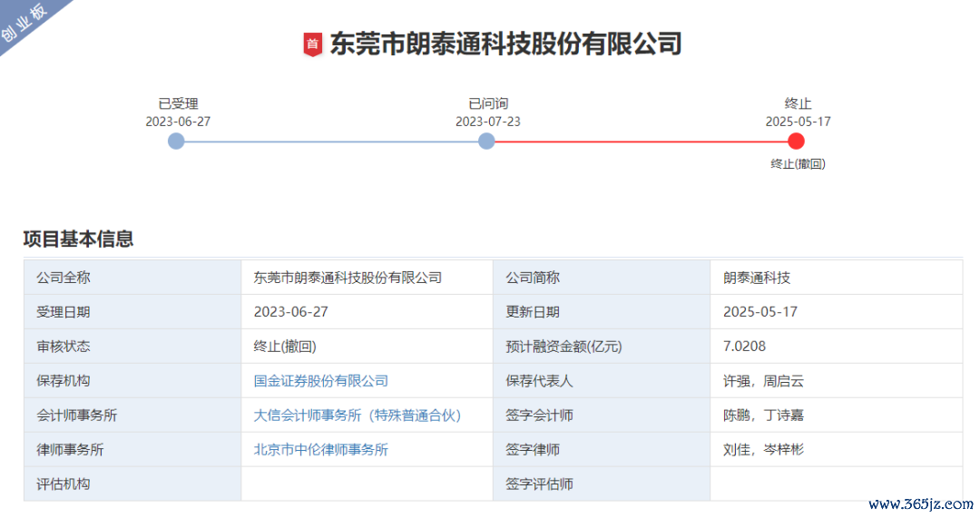Viewport: 980px width, 518px height.
Task: Click the 终止 stage label above timeline
Action: (799, 103)
